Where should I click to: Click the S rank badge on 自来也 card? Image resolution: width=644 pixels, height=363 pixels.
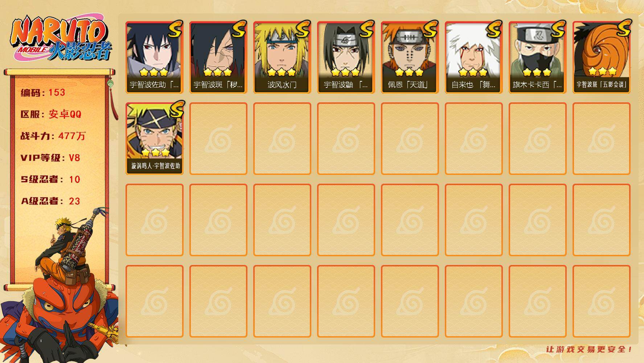point(494,29)
